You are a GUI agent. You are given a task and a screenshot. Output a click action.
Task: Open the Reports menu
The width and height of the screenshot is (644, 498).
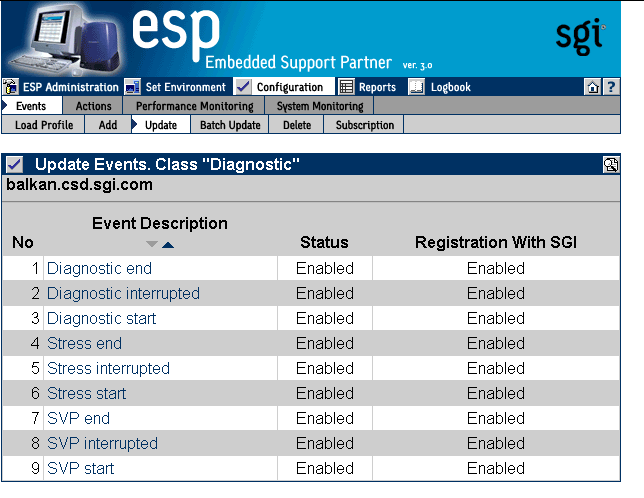377,87
